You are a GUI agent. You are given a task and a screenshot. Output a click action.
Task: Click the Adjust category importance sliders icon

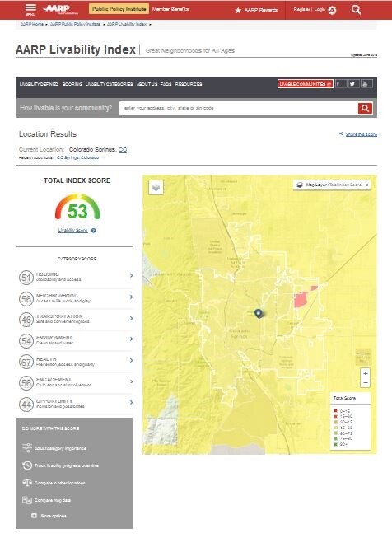point(26,448)
